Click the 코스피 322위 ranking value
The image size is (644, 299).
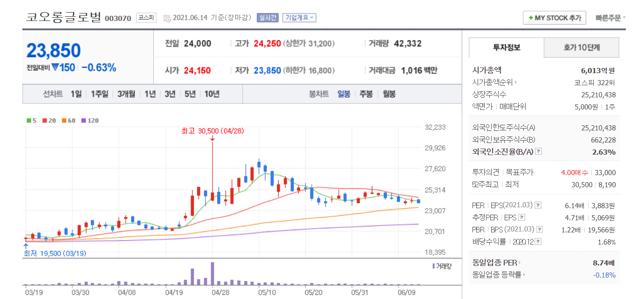[x=595, y=83]
